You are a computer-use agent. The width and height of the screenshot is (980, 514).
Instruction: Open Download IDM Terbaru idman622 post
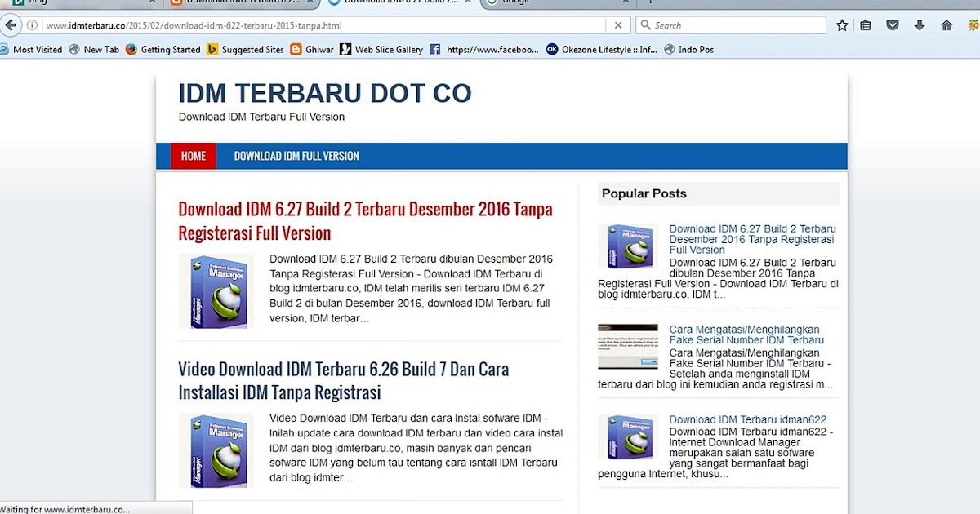tap(748, 420)
